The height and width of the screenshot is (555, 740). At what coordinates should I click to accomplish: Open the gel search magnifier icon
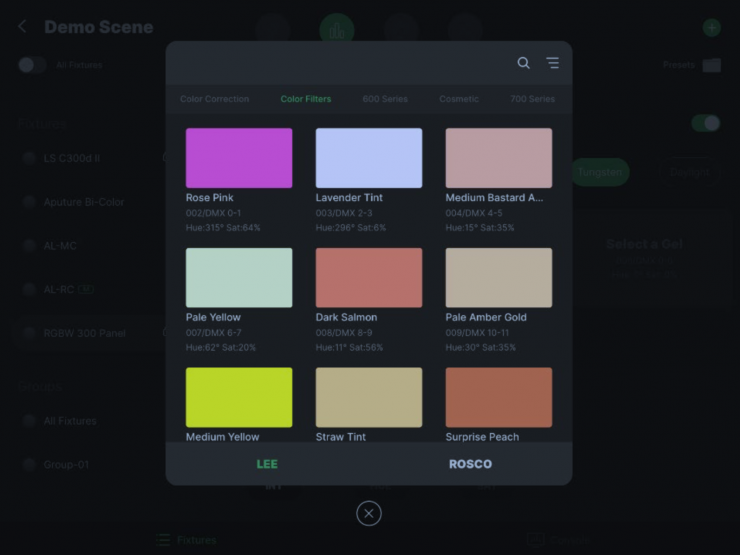point(523,63)
